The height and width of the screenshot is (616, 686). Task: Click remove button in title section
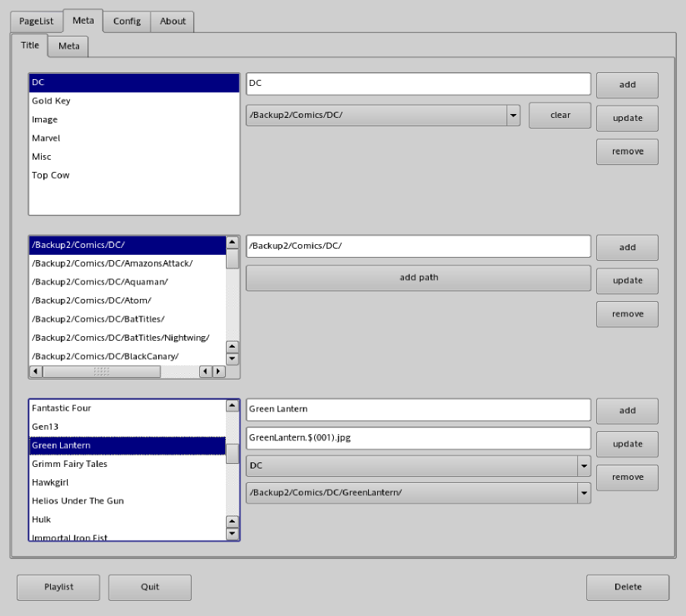(627, 478)
